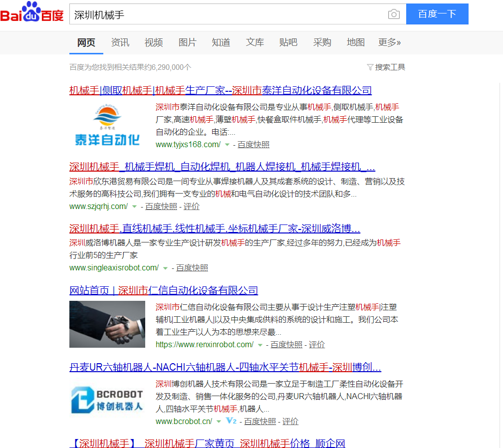Open the 顺企网 深圳机械手厂家黄页 result

click(x=207, y=443)
